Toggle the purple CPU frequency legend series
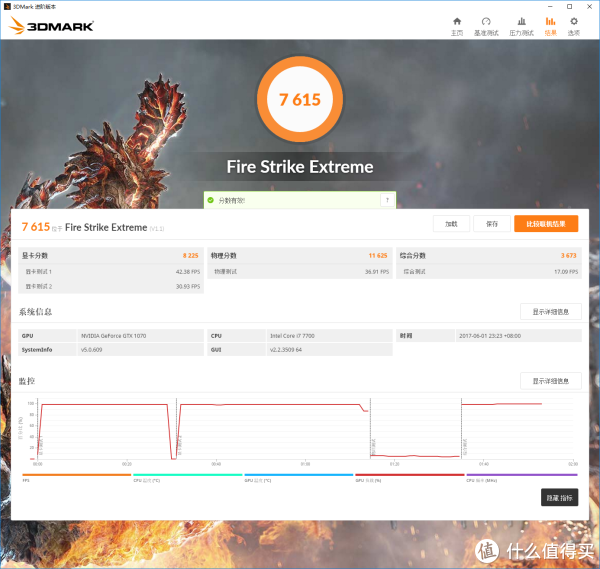 coord(520,477)
